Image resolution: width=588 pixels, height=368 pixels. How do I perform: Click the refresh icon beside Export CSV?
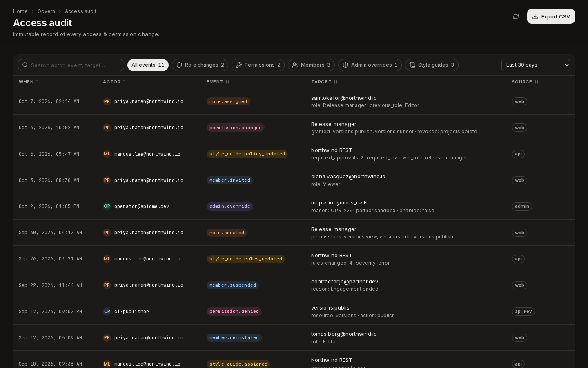pos(516,16)
